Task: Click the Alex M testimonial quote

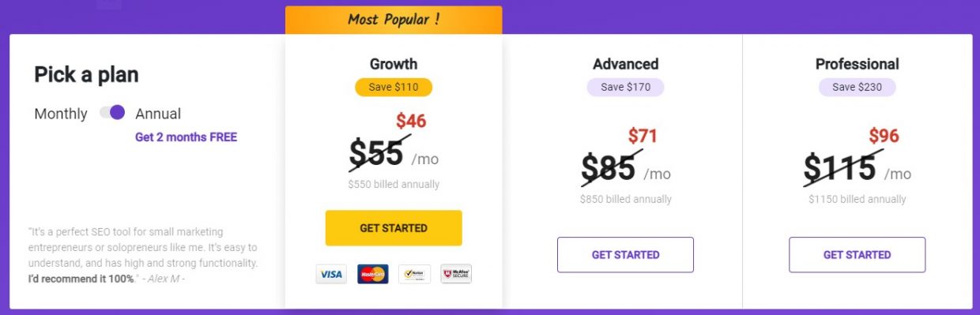Action: (x=143, y=255)
